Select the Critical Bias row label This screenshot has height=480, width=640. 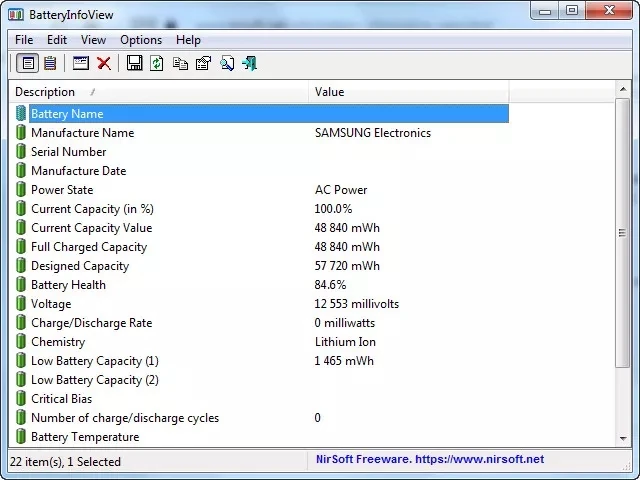[62, 399]
